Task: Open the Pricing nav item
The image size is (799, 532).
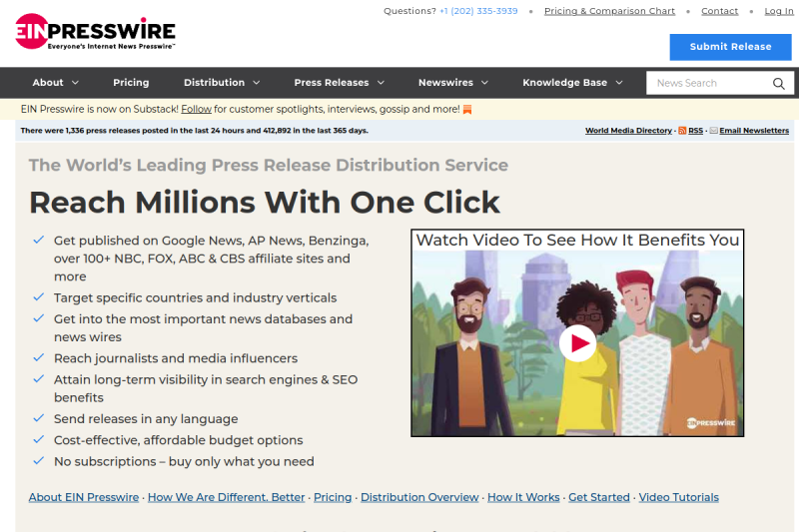Action: pos(131,83)
